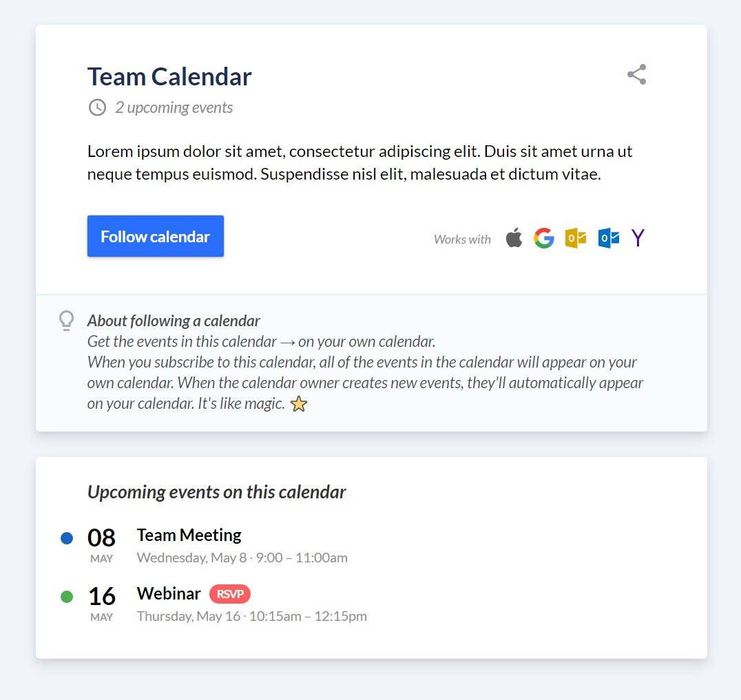Screen dimensions: 741x700
Task: Click the Follow calendar button
Action: pyautogui.click(x=155, y=236)
